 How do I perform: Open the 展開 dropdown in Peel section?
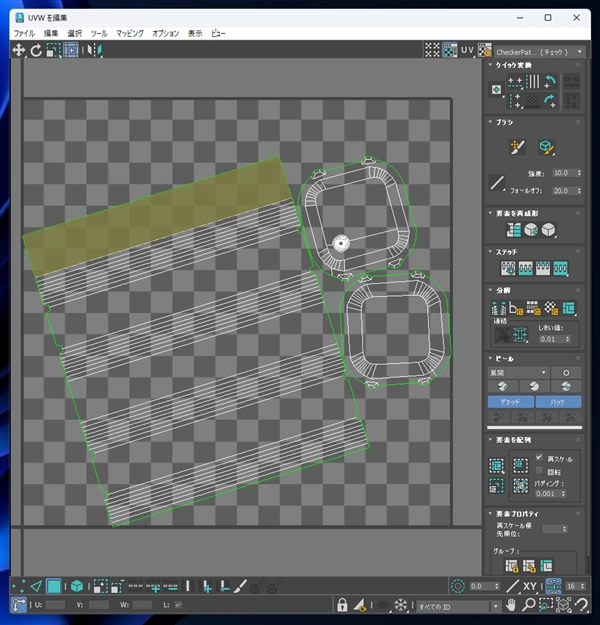click(517, 372)
